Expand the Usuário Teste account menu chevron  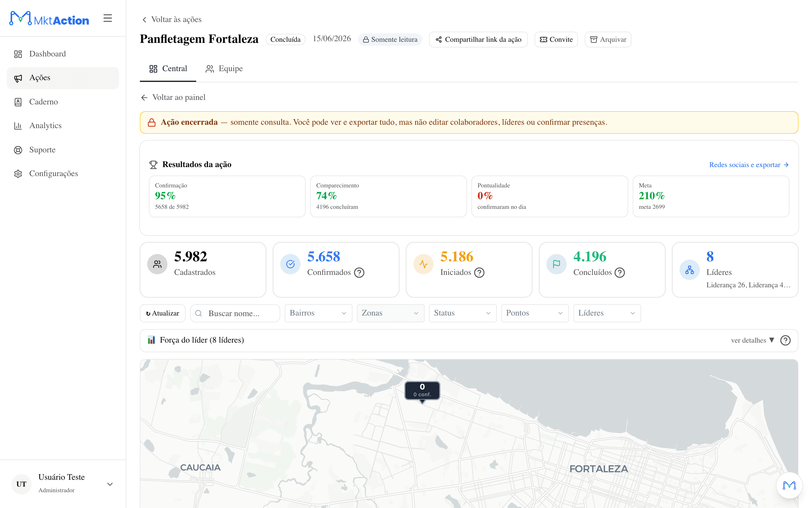(110, 484)
